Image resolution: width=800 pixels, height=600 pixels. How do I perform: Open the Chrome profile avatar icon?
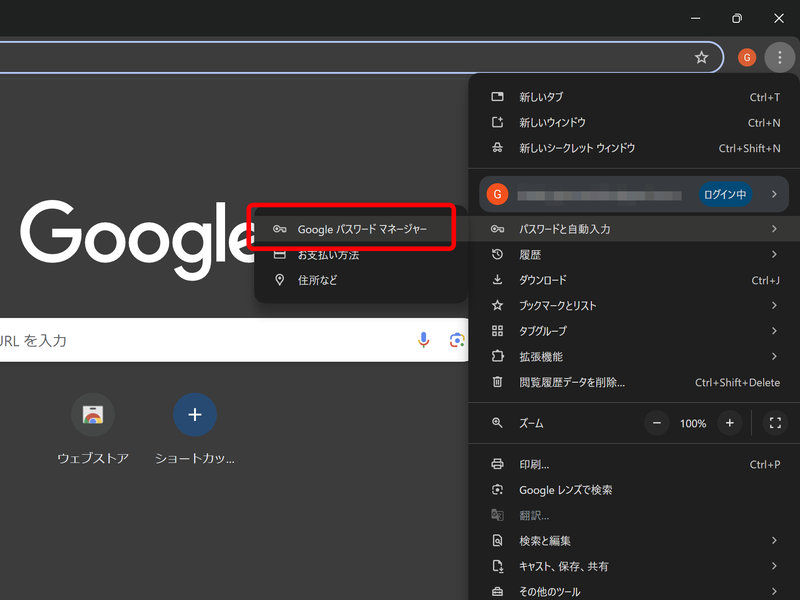pos(746,57)
